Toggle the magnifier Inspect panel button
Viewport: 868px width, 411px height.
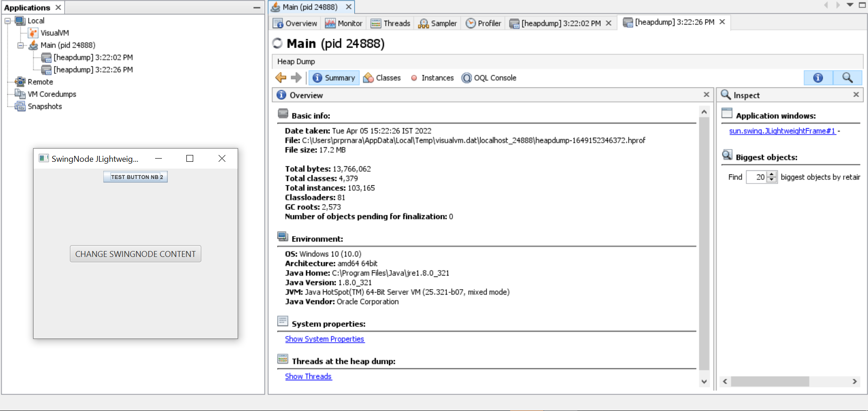click(847, 78)
